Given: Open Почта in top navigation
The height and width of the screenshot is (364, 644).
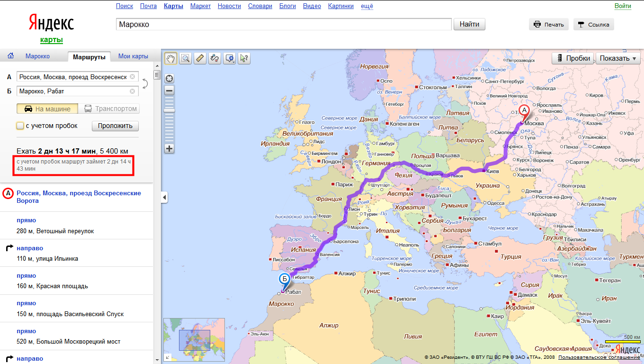Looking at the screenshot, I should pyautogui.click(x=149, y=6).
